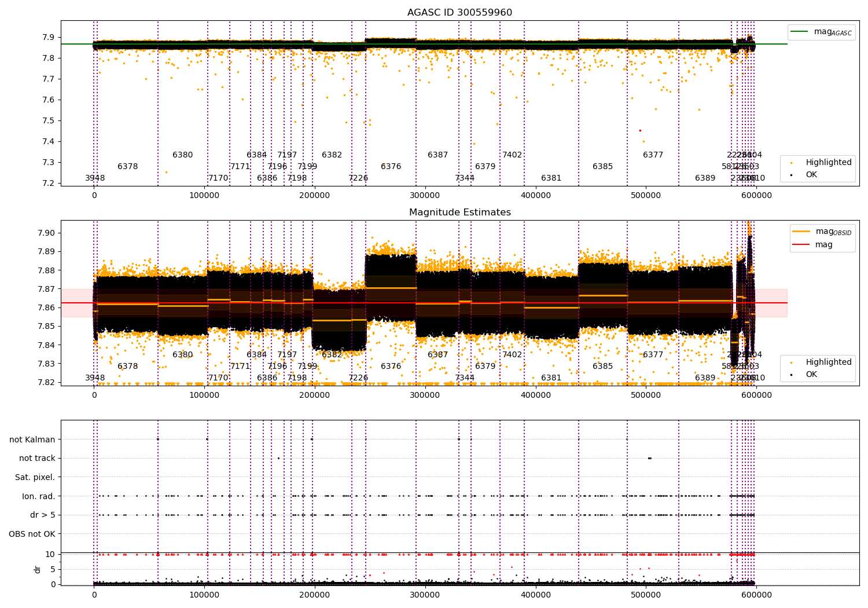
Task: Select Highlighted legend entry in Magnitude Estimates plot
Action: click(829, 362)
